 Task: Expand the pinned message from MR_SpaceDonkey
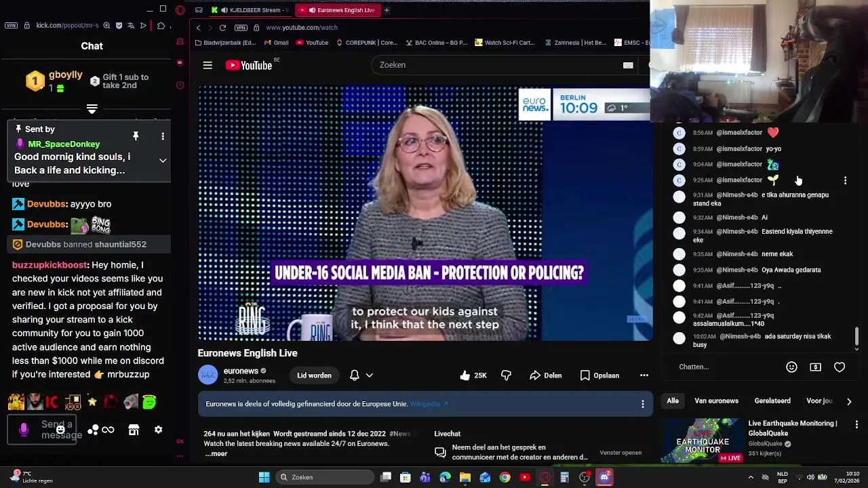(163, 161)
